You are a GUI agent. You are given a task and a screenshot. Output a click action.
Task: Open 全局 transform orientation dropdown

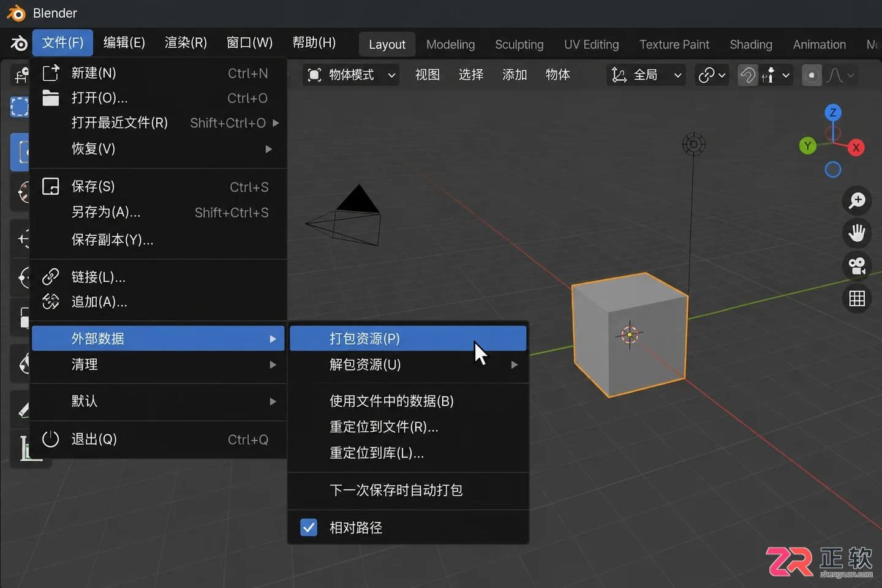pyautogui.click(x=647, y=75)
